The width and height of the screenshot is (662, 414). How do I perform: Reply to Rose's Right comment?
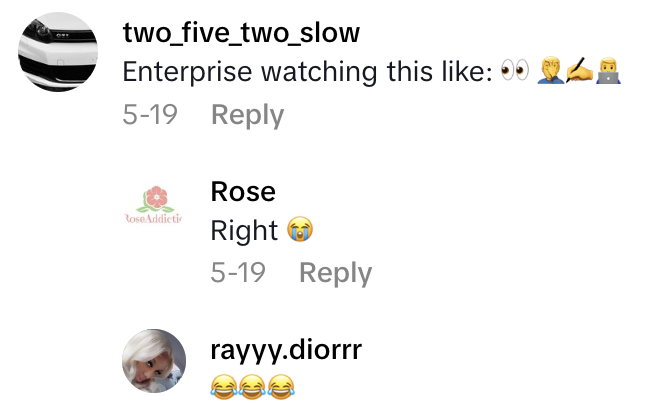point(335,273)
